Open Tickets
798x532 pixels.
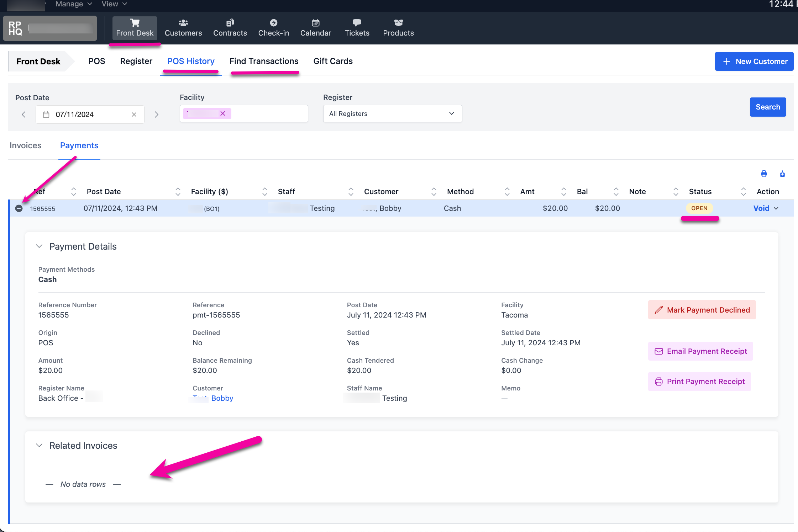pos(357,28)
